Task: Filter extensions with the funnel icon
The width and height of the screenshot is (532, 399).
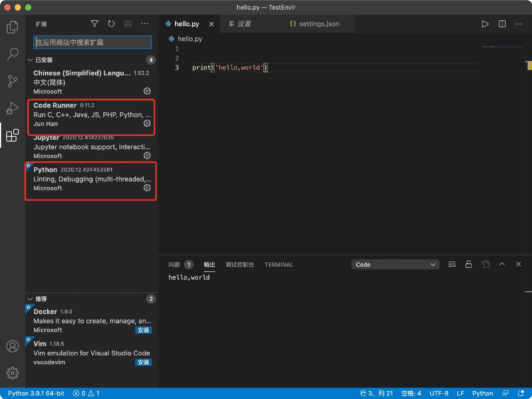Action: (x=95, y=24)
